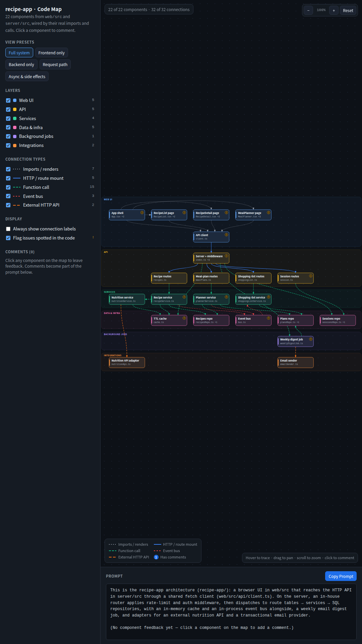Inspect the issue flag on RecipeDetail page
Screen dimensions: 362x644
pos(227,213)
